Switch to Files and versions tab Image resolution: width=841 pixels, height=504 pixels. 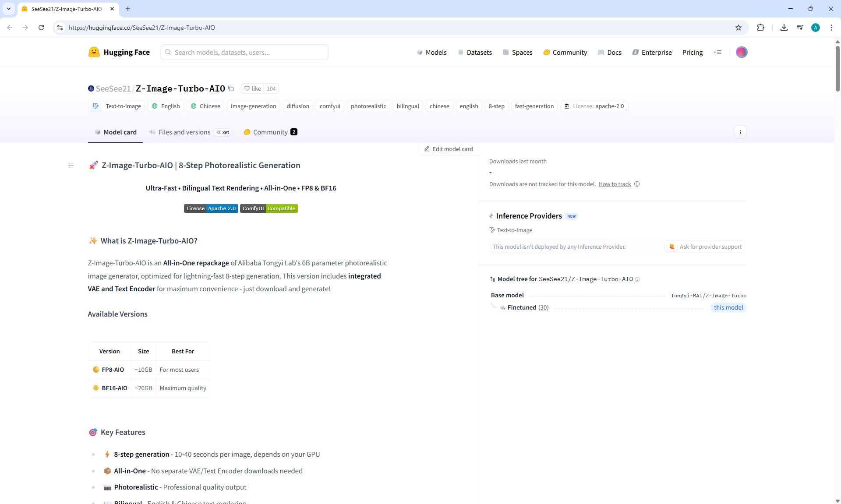point(184,132)
